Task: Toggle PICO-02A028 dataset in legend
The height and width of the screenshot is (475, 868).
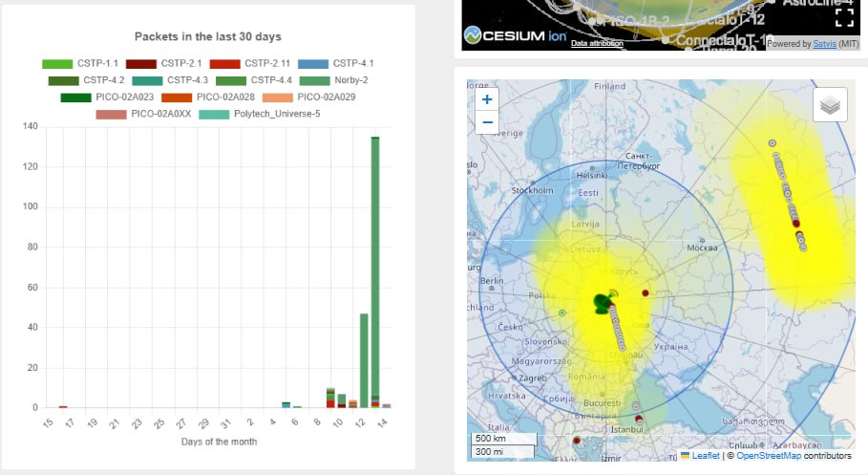Action: pos(208,97)
